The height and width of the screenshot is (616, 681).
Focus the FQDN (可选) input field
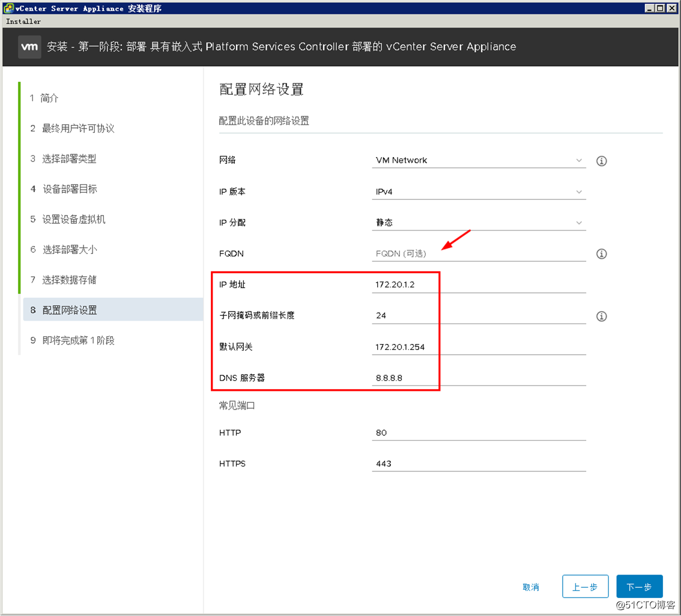tap(479, 253)
